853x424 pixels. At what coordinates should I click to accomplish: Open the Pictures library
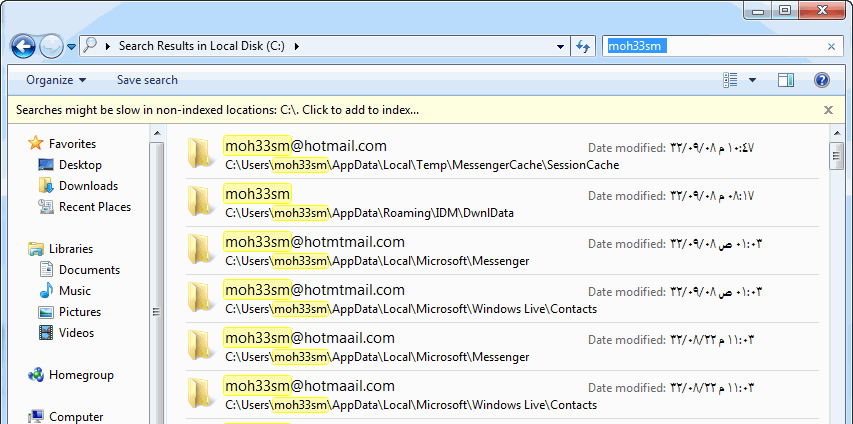[80, 312]
